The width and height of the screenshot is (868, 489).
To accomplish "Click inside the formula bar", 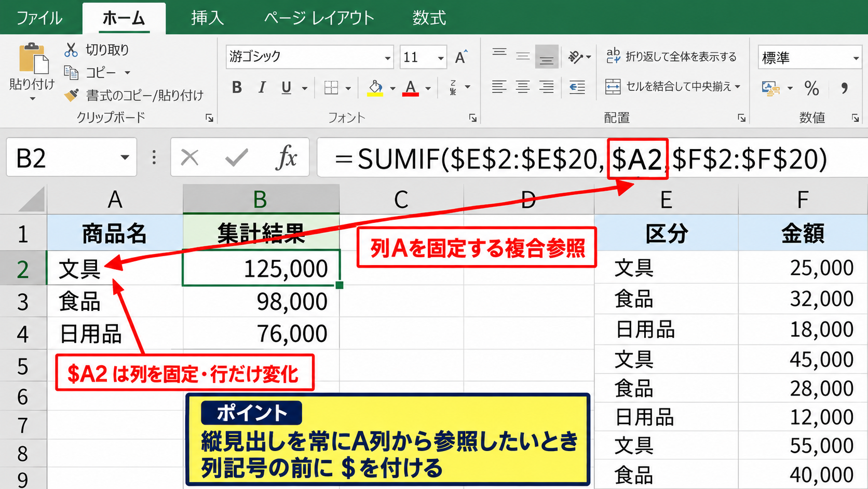I will [x=592, y=157].
